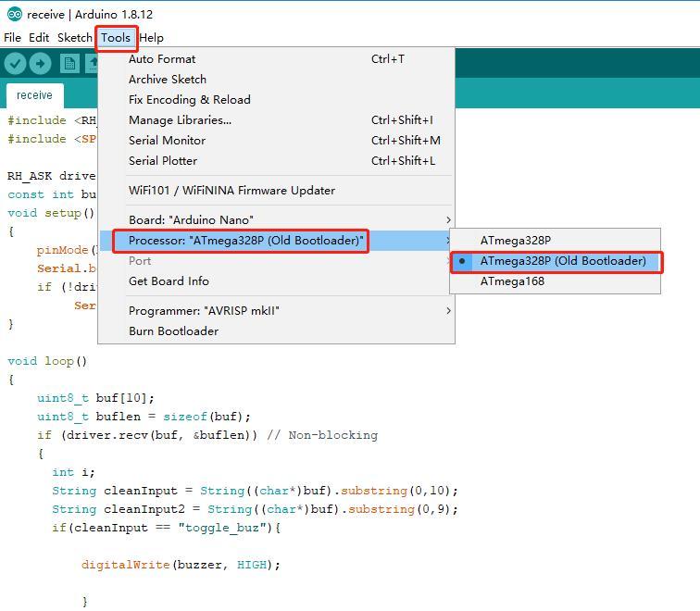Select Get Board Info
The width and height of the screenshot is (700, 611).
[x=276, y=281]
